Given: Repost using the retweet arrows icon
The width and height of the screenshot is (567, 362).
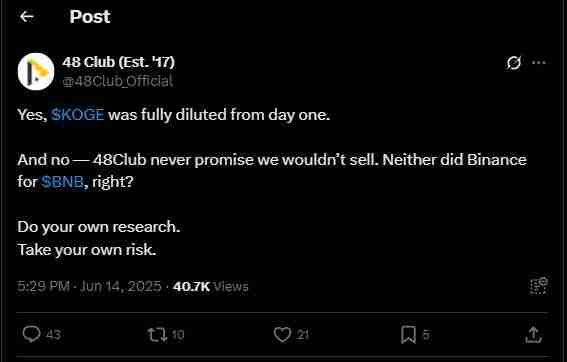Looking at the screenshot, I should click(157, 335).
